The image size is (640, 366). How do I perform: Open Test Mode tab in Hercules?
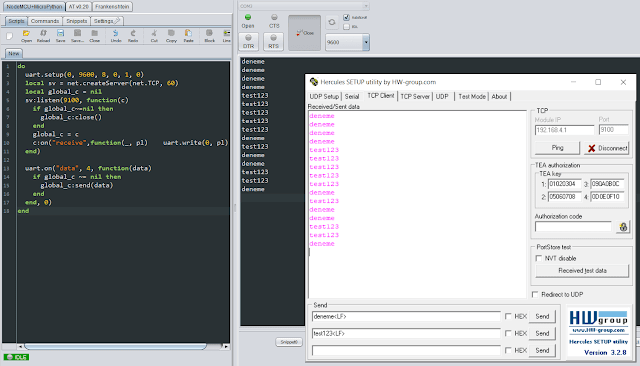(x=472, y=96)
